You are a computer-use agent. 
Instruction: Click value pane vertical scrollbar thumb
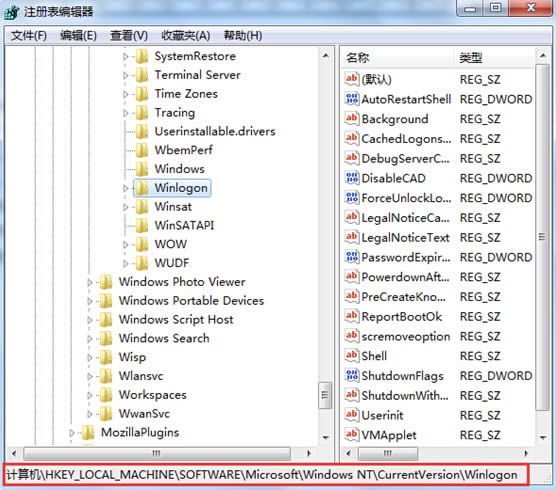pyautogui.click(x=542, y=237)
